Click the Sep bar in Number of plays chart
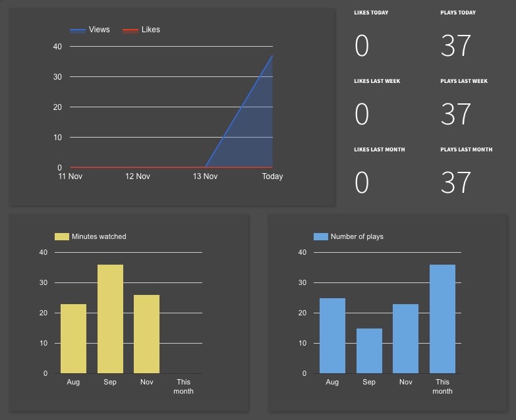 point(369,350)
